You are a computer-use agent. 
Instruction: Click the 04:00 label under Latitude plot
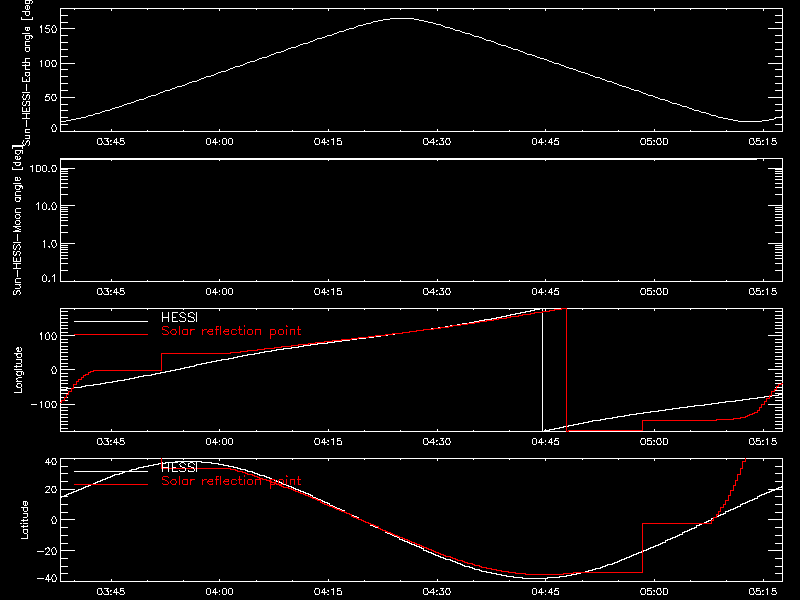point(219,592)
